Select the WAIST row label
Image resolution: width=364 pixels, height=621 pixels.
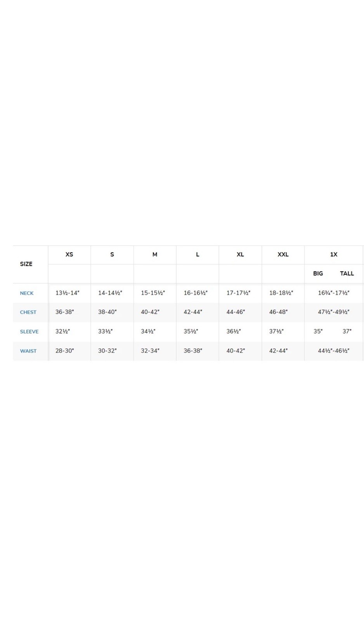pyautogui.click(x=28, y=351)
